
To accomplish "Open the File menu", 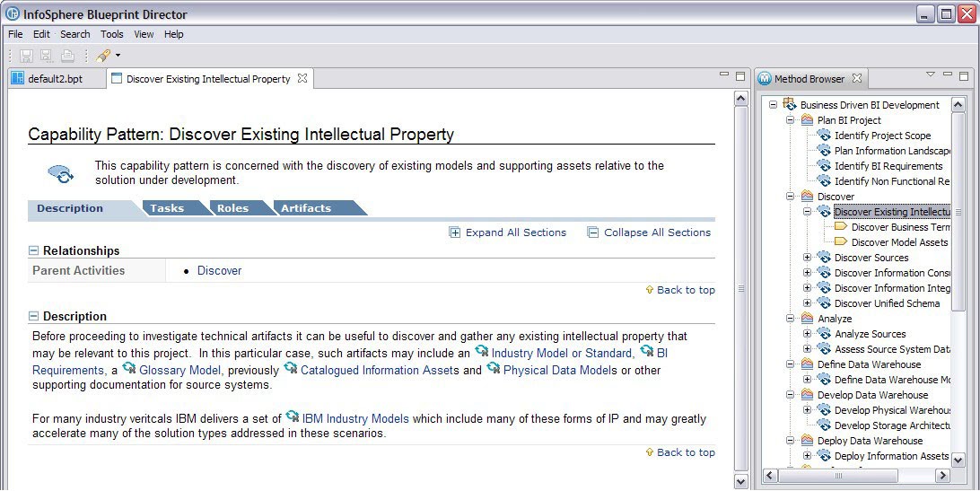I will tap(15, 34).
